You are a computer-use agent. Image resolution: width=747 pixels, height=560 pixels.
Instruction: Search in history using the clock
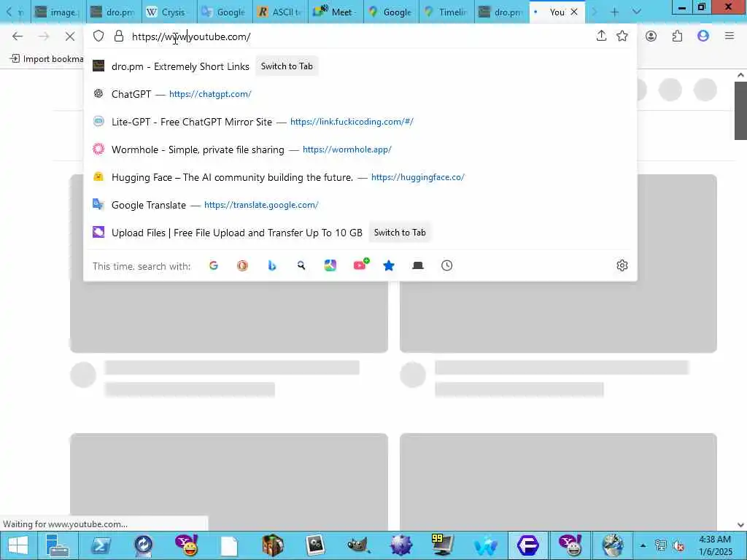tap(447, 265)
